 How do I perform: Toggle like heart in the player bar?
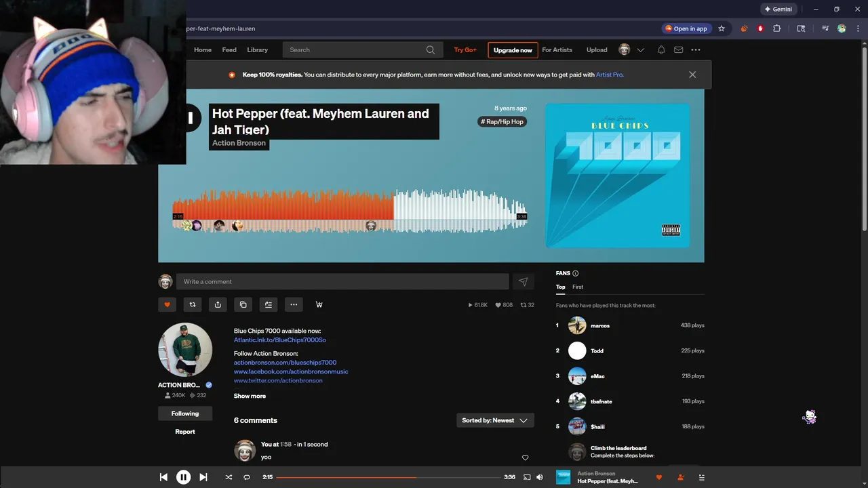click(x=658, y=477)
